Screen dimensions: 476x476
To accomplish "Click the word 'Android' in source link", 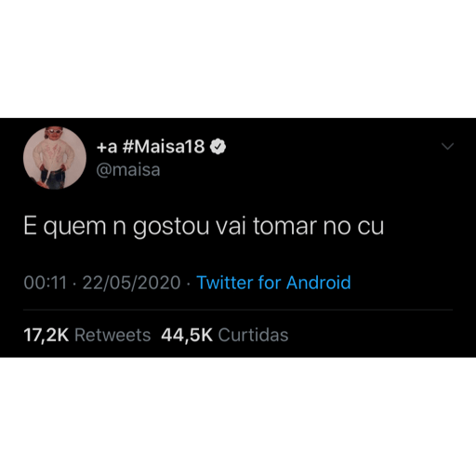I will (319, 283).
